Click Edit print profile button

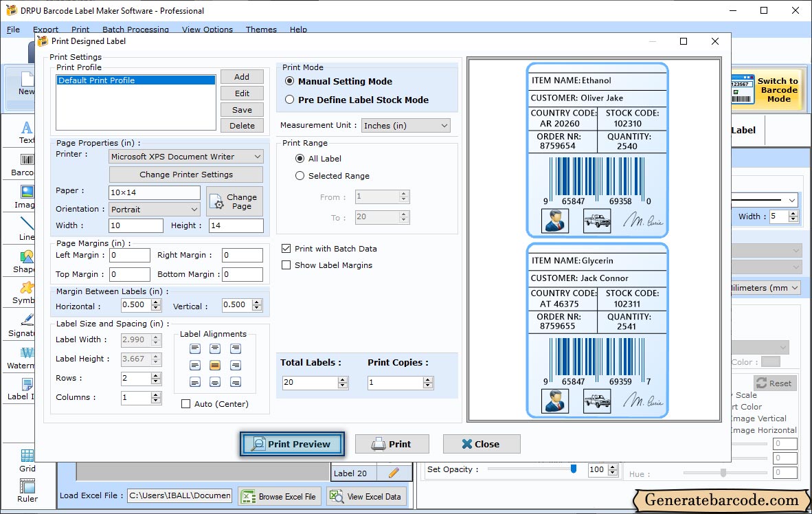click(242, 93)
